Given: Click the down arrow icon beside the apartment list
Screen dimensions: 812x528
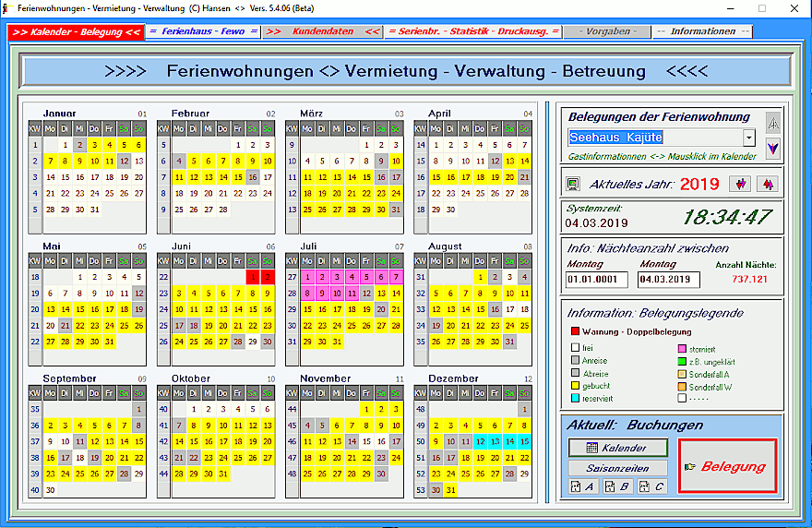Looking at the screenshot, I should click(x=773, y=148).
